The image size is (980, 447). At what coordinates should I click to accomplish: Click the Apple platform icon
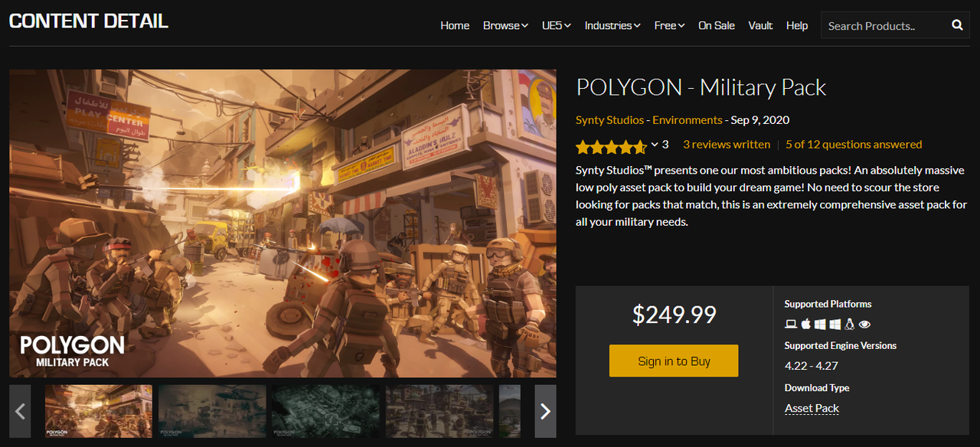pyautogui.click(x=806, y=325)
